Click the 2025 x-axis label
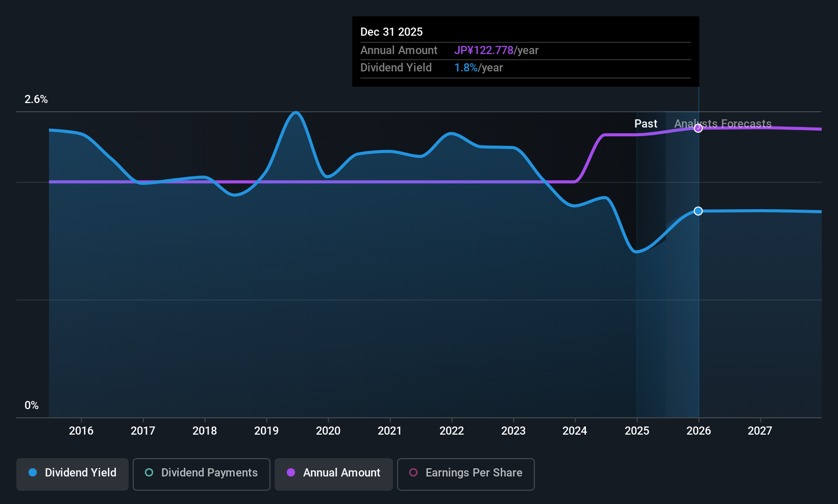Image resolution: width=838 pixels, height=504 pixels. click(637, 431)
